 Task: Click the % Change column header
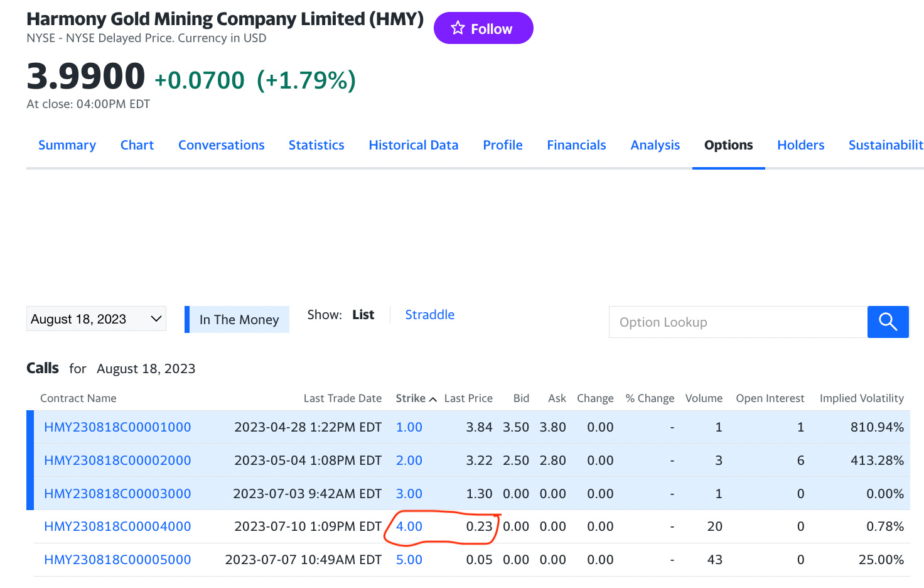pyautogui.click(x=650, y=398)
